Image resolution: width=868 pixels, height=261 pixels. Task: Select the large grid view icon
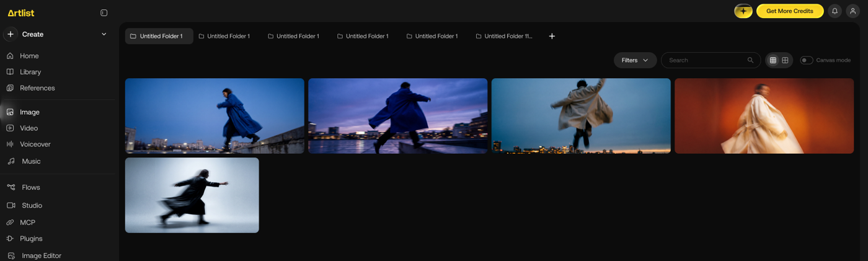(x=785, y=60)
